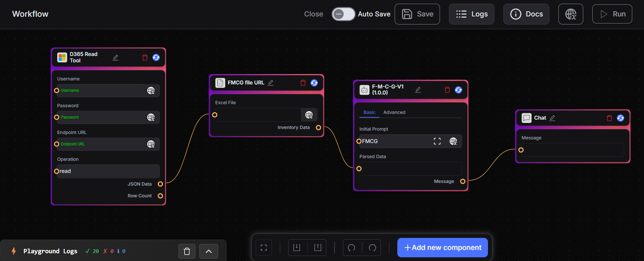Click the Inventory Data output port
The image size is (644, 261).
coord(318,128)
